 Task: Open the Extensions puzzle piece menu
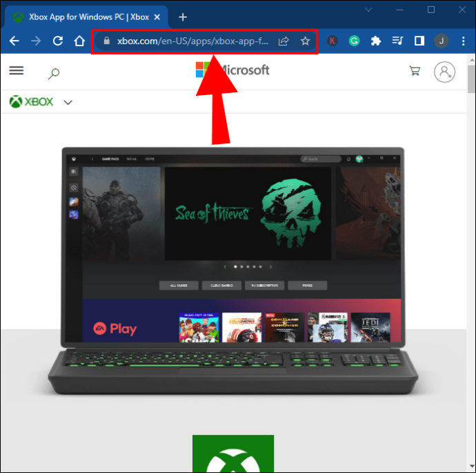pyautogui.click(x=376, y=41)
